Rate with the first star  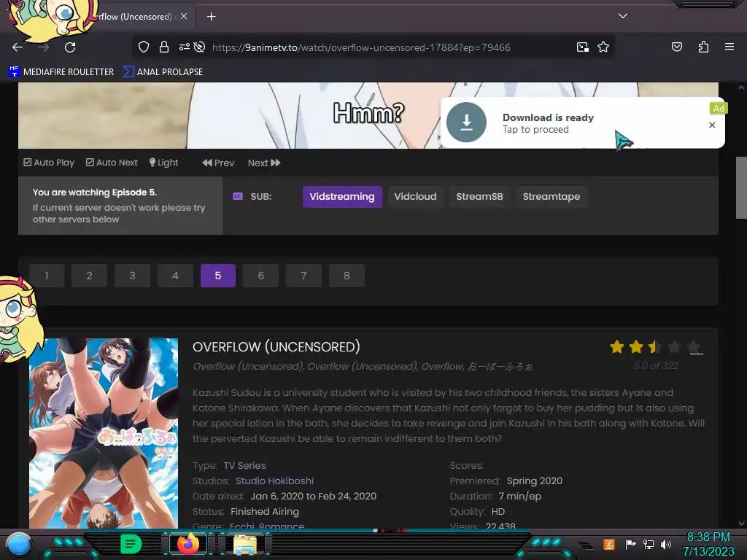click(x=617, y=346)
